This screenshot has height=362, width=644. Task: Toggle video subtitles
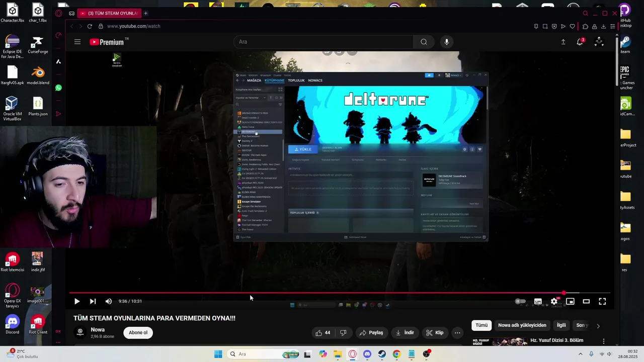click(x=538, y=301)
